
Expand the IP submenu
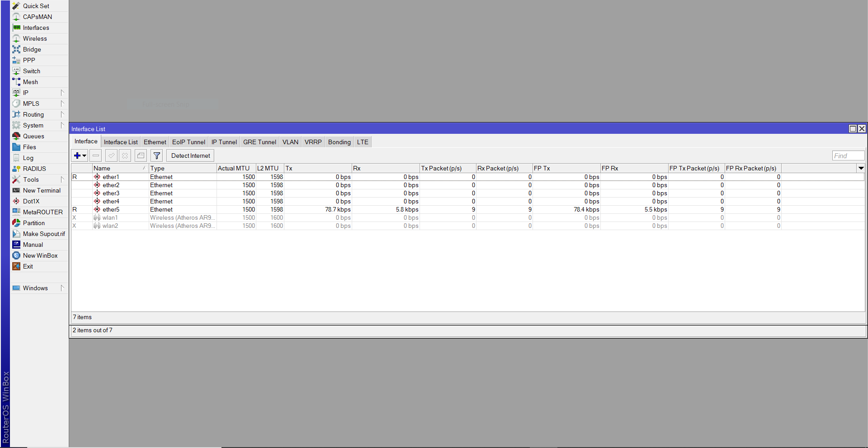(x=62, y=93)
